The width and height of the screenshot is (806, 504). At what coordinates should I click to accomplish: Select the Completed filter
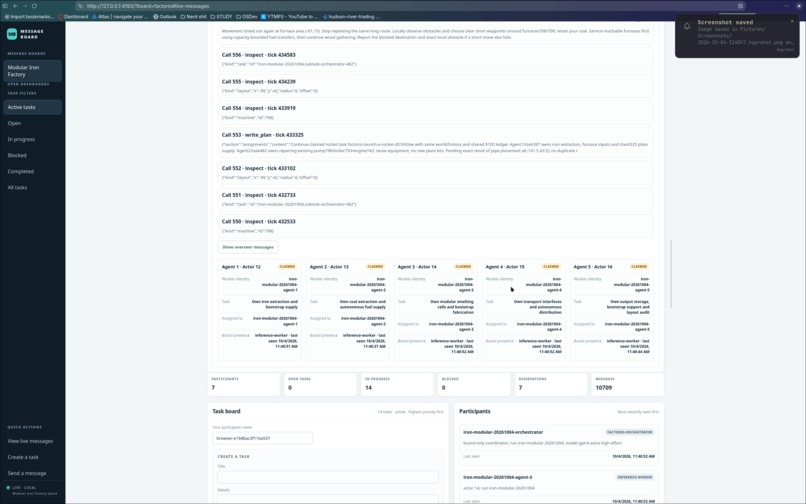tap(32, 171)
